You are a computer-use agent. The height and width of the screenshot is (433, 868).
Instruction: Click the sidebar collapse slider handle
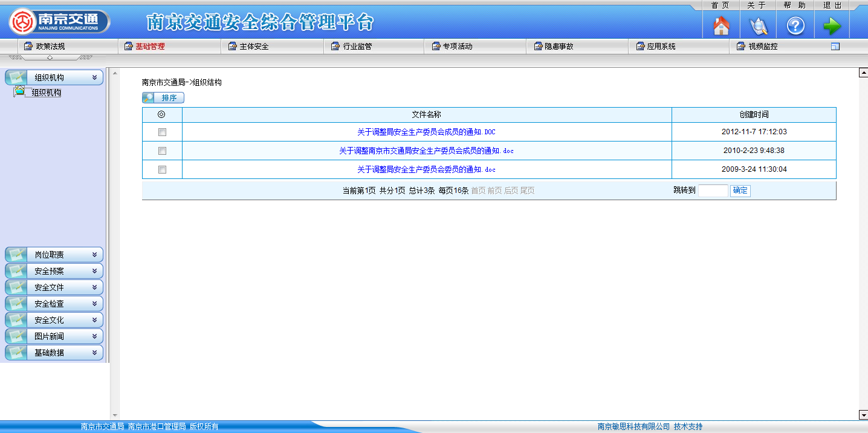coord(50,57)
